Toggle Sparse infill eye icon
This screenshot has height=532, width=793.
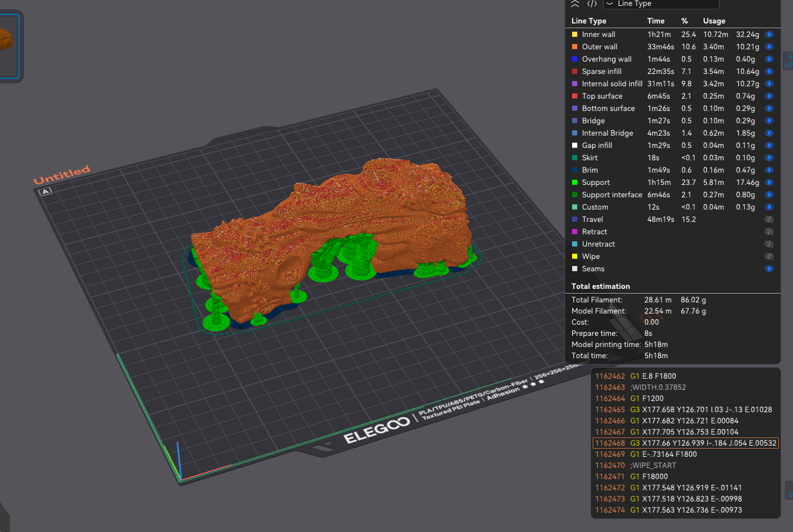click(769, 72)
